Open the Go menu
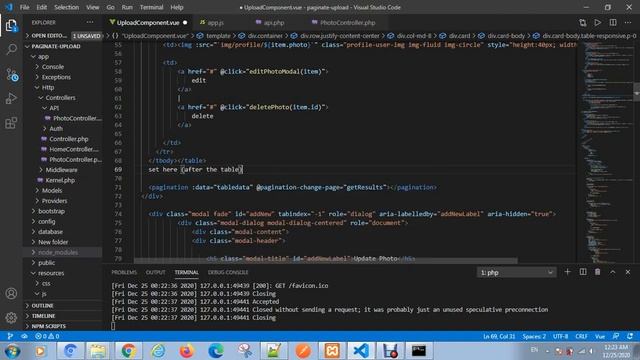The image size is (640, 360). click(110, 7)
